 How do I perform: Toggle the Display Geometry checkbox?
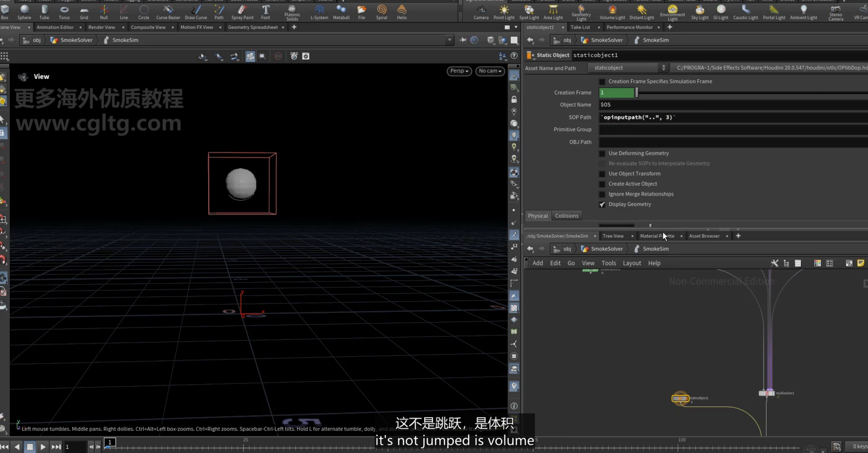602,204
